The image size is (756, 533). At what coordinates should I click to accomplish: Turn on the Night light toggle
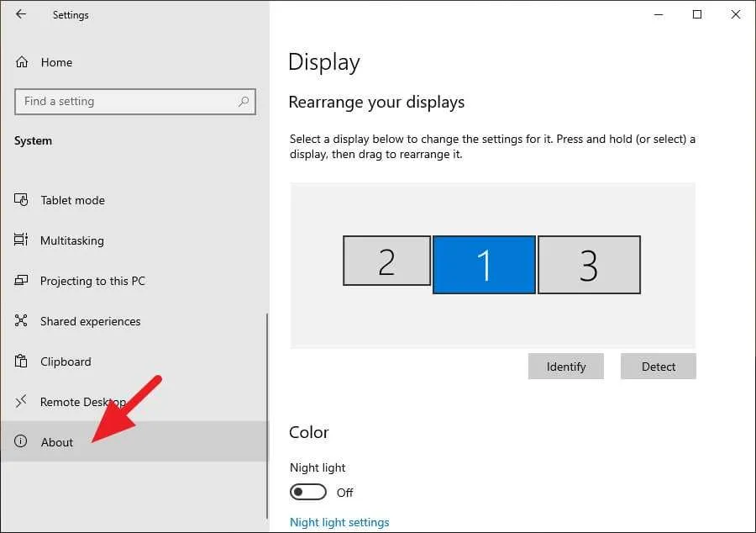click(x=308, y=492)
